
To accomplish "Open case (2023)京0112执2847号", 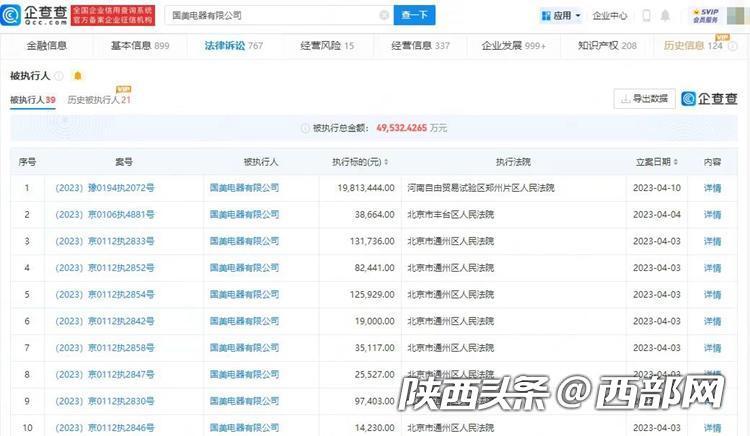I will [105, 375].
